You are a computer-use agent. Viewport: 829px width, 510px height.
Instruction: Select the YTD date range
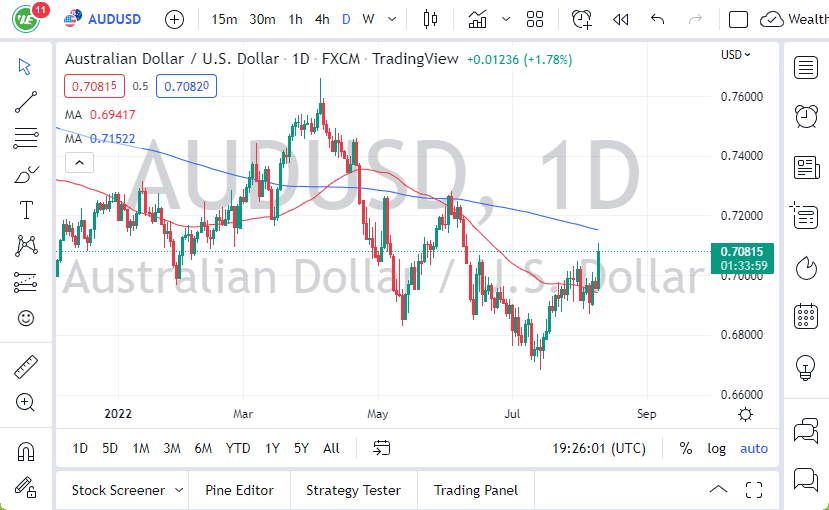[238, 448]
